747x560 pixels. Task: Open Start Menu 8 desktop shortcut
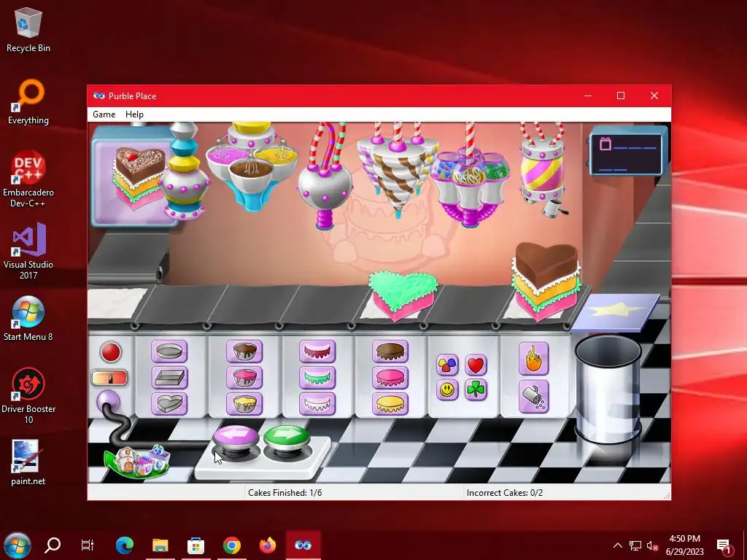click(28, 319)
